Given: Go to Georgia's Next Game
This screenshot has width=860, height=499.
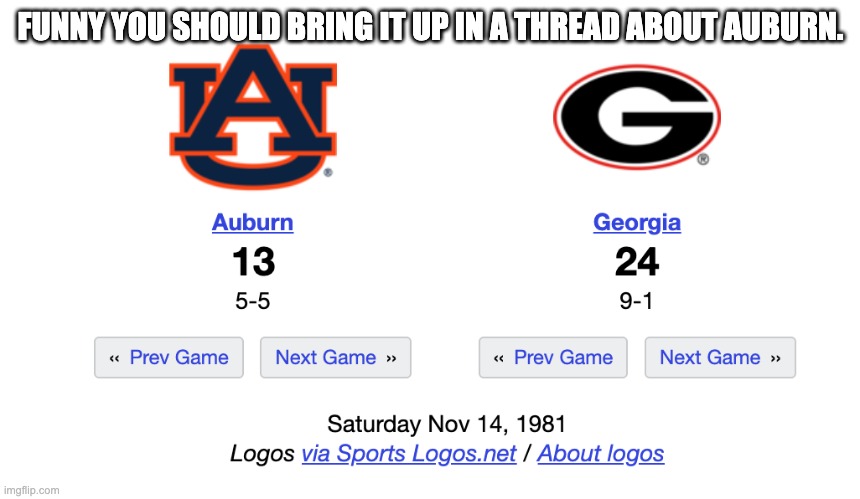Looking at the screenshot, I should coord(720,358).
